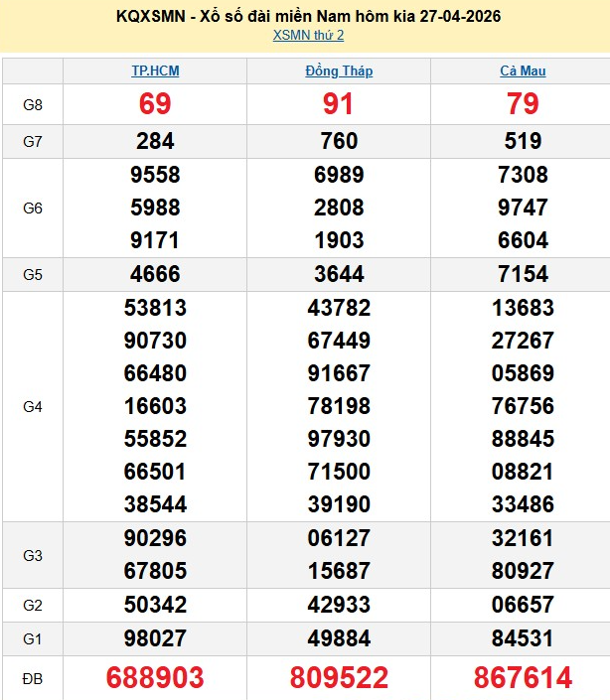Click the G8 result 79 for Cà Mau

coord(523,104)
